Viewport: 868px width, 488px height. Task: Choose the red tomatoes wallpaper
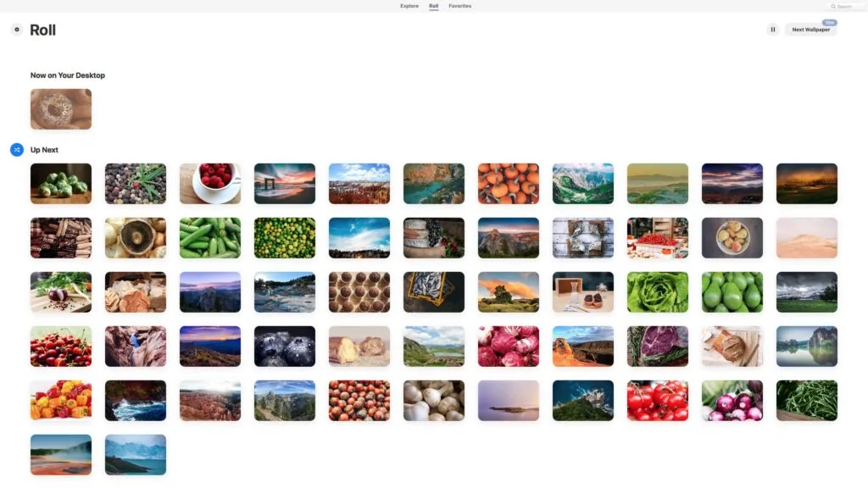coord(658,401)
